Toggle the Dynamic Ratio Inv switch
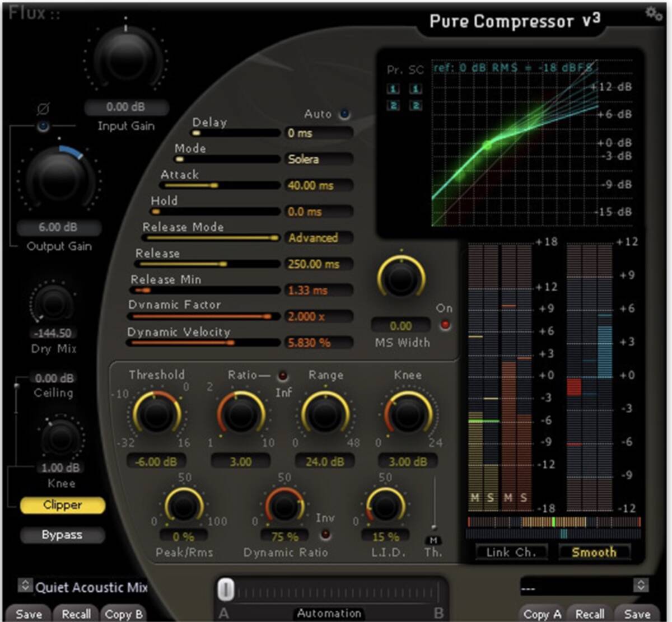Image resolution: width=672 pixels, height=622 pixels. point(324,534)
